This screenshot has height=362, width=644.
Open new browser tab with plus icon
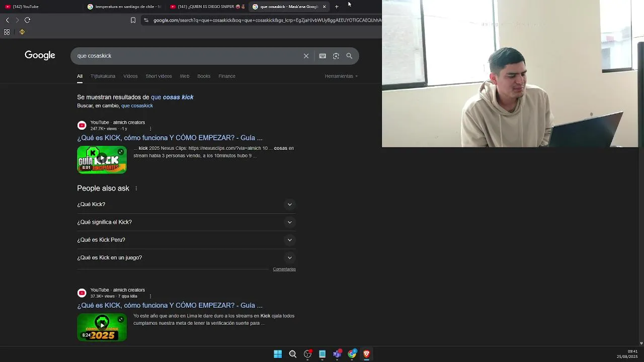click(x=337, y=7)
